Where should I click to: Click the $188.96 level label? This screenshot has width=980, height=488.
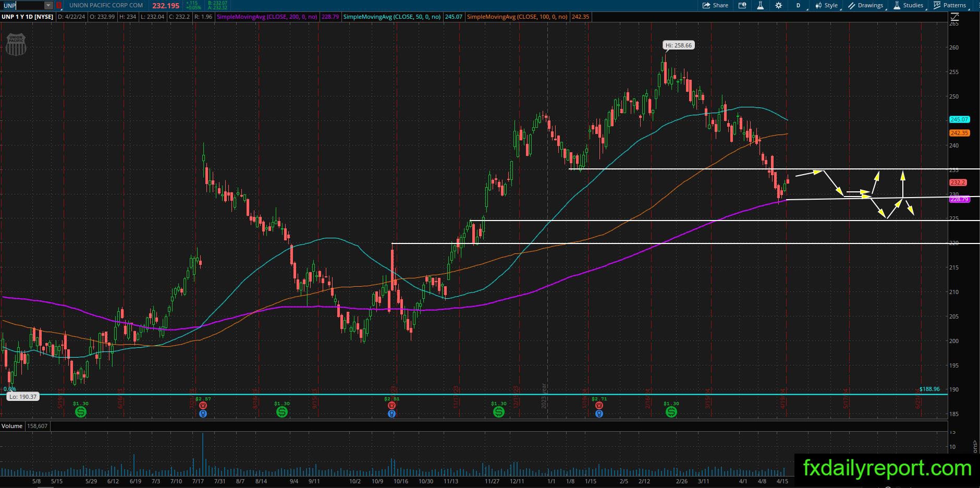coord(929,389)
